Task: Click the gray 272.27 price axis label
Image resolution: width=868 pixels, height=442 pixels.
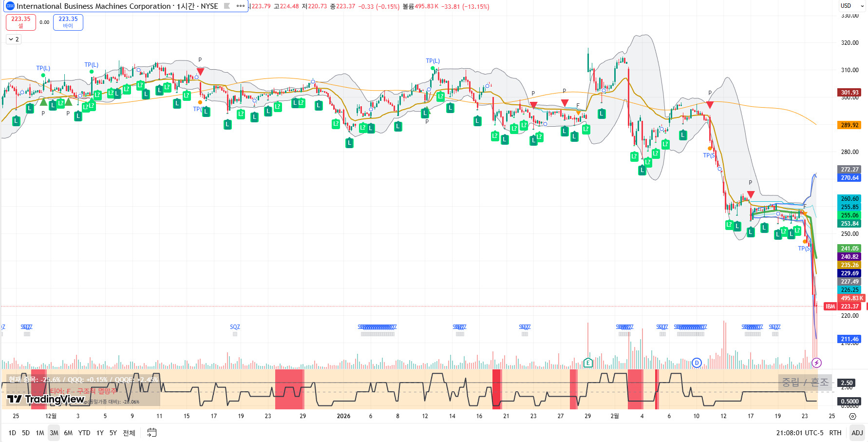Action: pyautogui.click(x=850, y=170)
